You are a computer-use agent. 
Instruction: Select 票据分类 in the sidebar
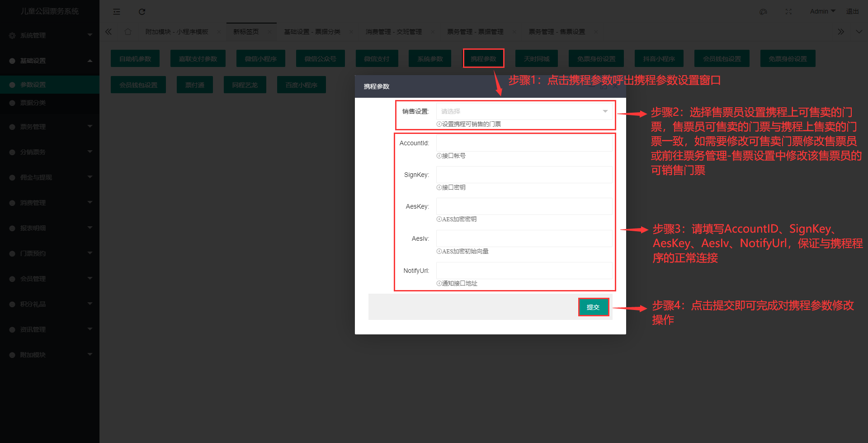click(50, 103)
